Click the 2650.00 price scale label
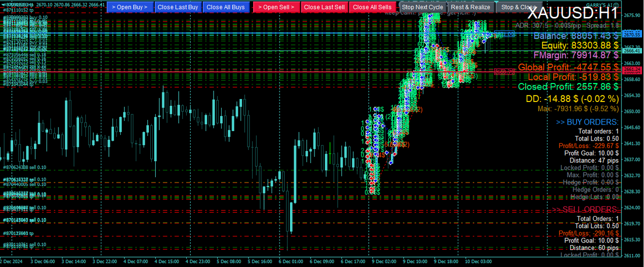This screenshot has width=644, height=267. click(632, 111)
